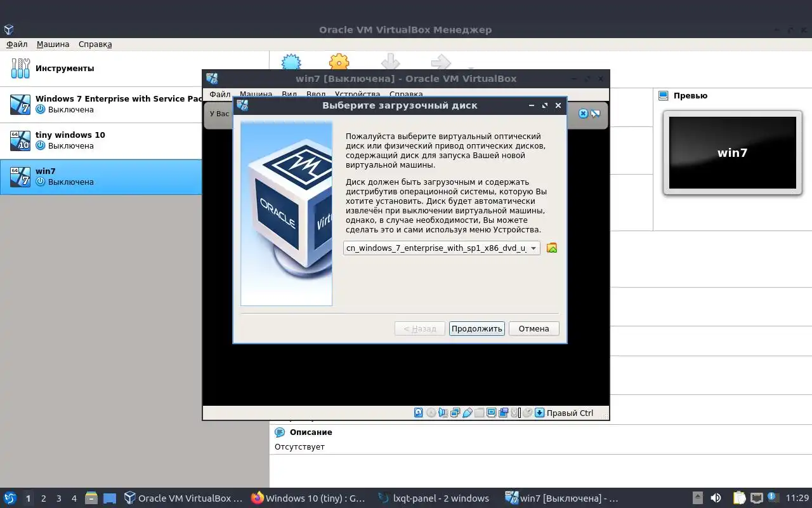Open the LXQt application menu icon
The width and height of the screenshot is (812, 508).
10,498
